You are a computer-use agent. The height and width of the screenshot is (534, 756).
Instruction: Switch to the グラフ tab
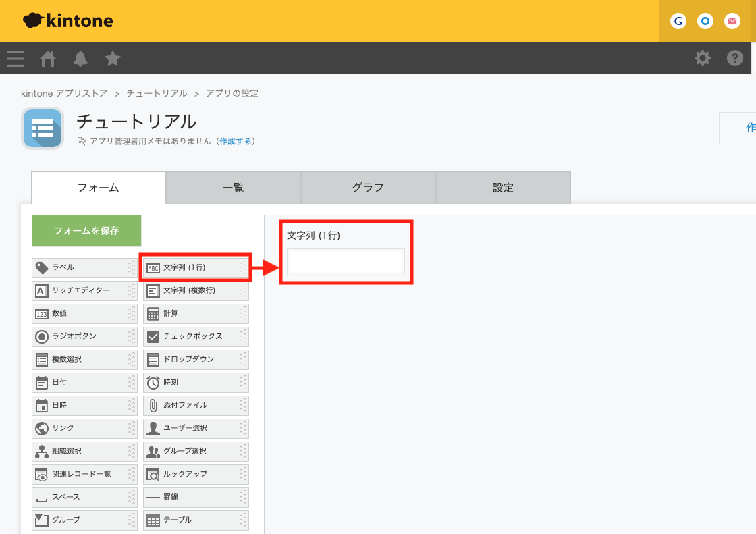368,188
